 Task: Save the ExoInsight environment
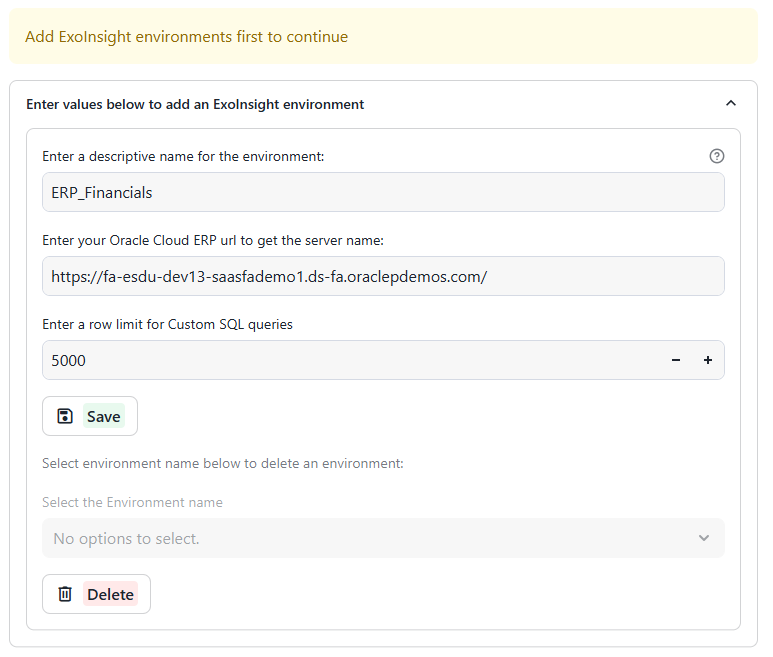(90, 416)
